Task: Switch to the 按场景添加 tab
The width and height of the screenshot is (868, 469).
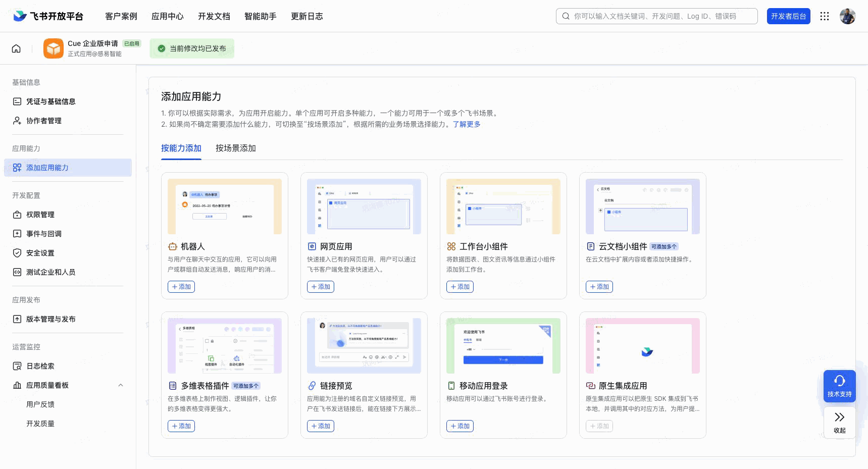Action: point(236,148)
